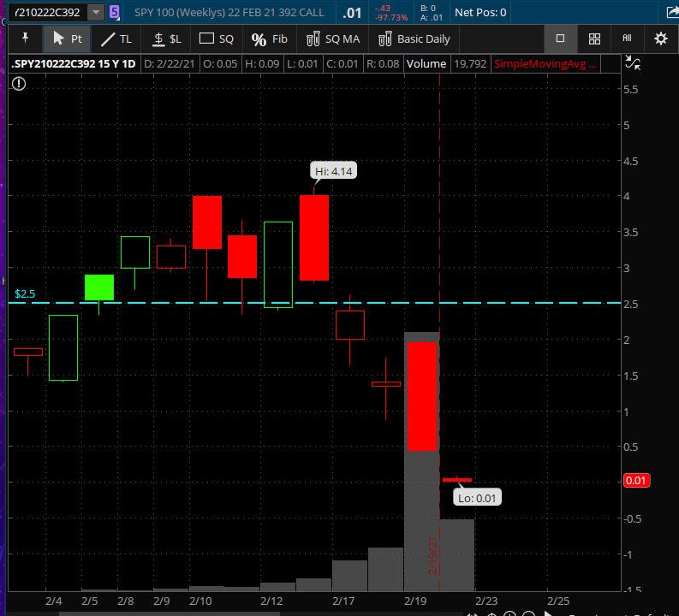Click the symbol entry field
Screen dimensions: 679x616
click(48, 12)
